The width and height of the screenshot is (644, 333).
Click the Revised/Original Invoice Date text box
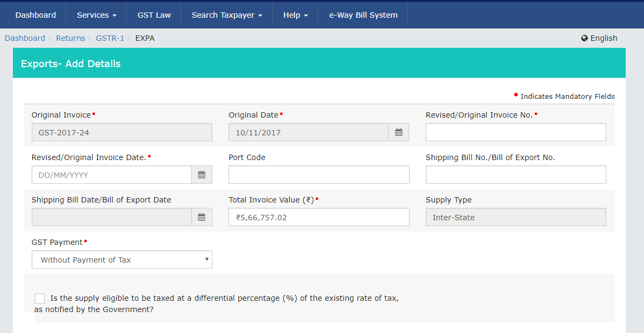click(x=112, y=175)
